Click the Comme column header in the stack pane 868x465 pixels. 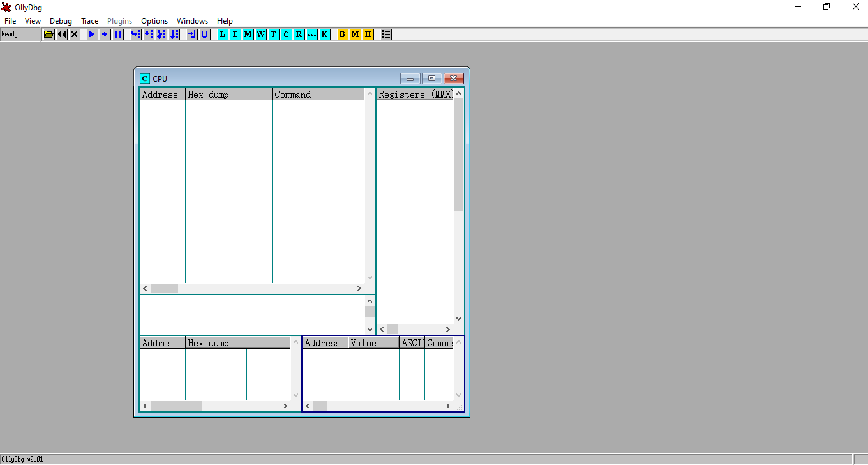point(439,343)
